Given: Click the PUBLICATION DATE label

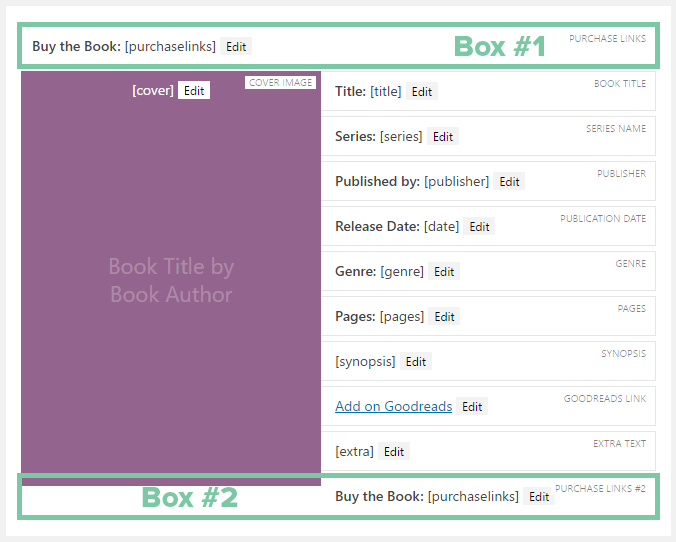Looking at the screenshot, I should click(x=603, y=219).
